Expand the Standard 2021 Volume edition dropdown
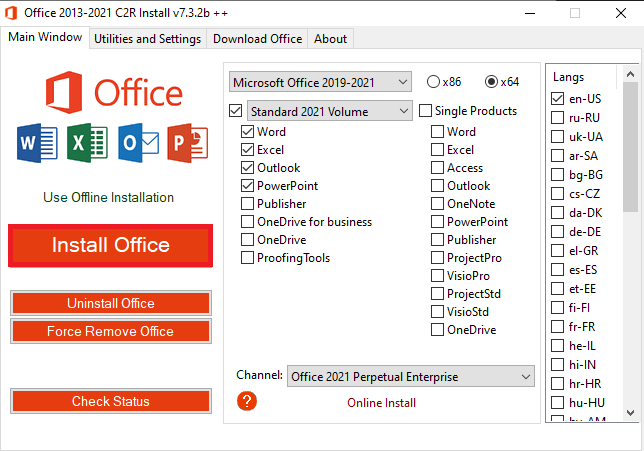 click(328, 111)
